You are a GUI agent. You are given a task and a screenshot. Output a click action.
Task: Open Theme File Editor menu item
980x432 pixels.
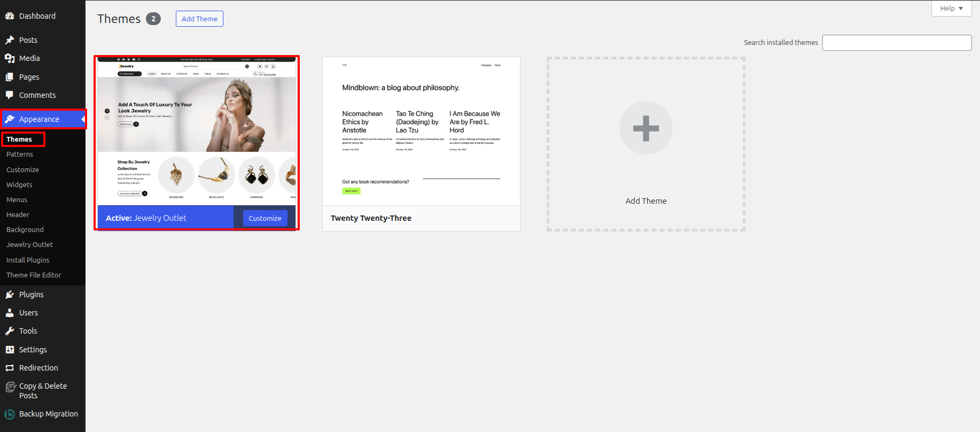click(34, 275)
